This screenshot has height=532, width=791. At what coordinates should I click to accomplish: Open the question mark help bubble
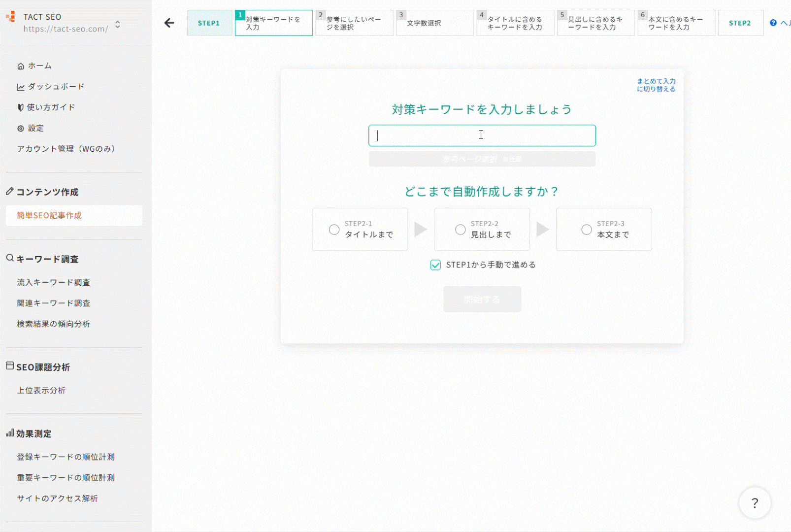754,503
